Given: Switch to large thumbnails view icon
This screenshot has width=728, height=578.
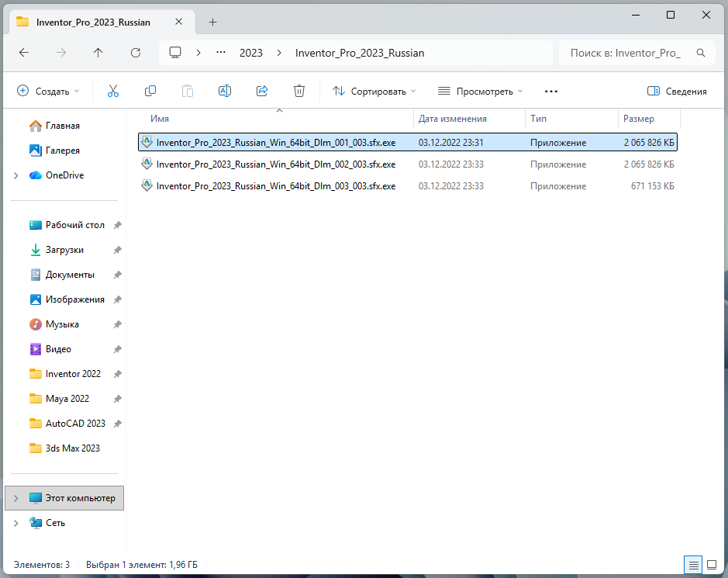Looking at the screenshot, I should pos(711,565).
